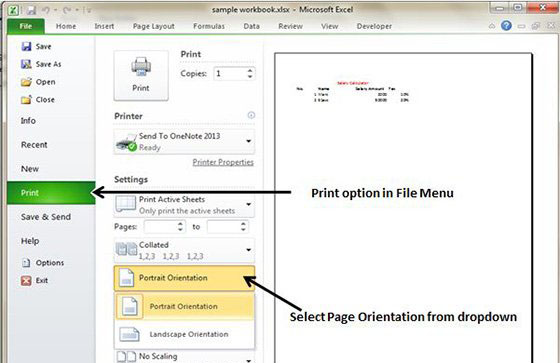Click the green File tab
The image size is (560, 363).
(26, 26)
